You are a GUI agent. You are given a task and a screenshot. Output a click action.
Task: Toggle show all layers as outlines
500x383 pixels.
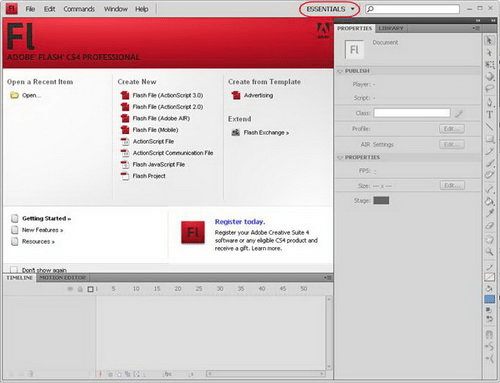(90, 289)
